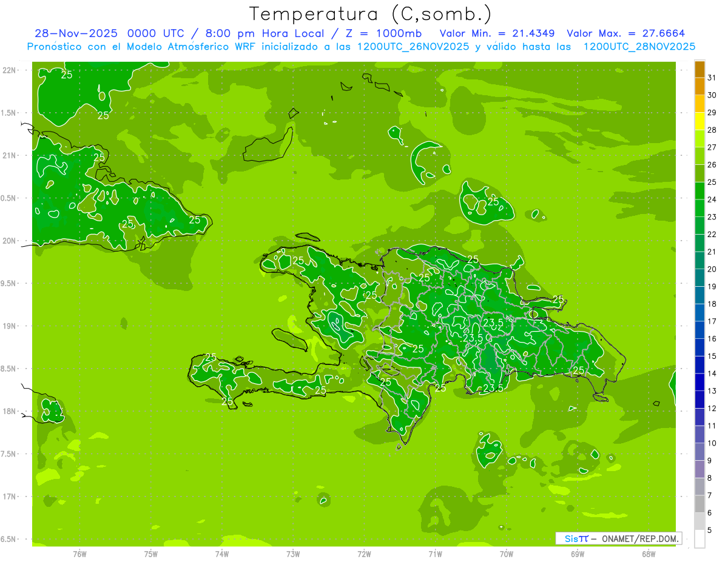This screenshot has width=728, height=562.
Task: Pick the green legend swatch between 24 and 25
Action: click(x=699, y=191)
